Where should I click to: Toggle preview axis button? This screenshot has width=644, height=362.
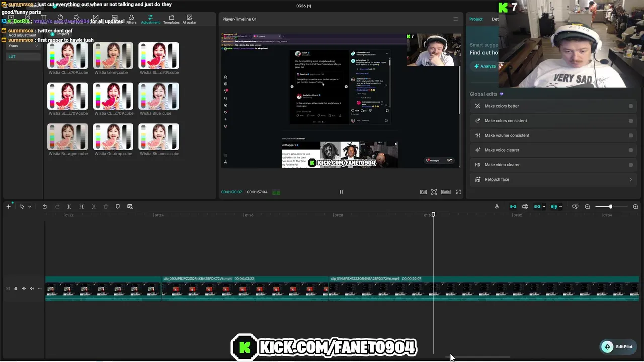tap(554, 206)
